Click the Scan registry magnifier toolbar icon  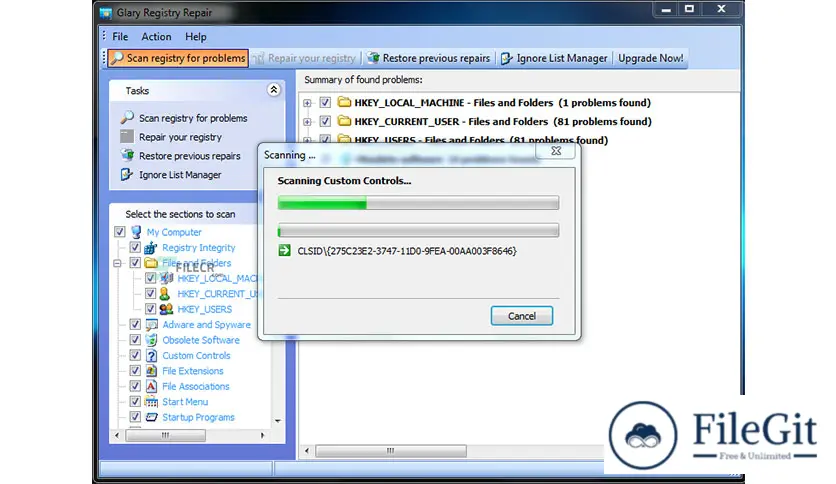117,58
